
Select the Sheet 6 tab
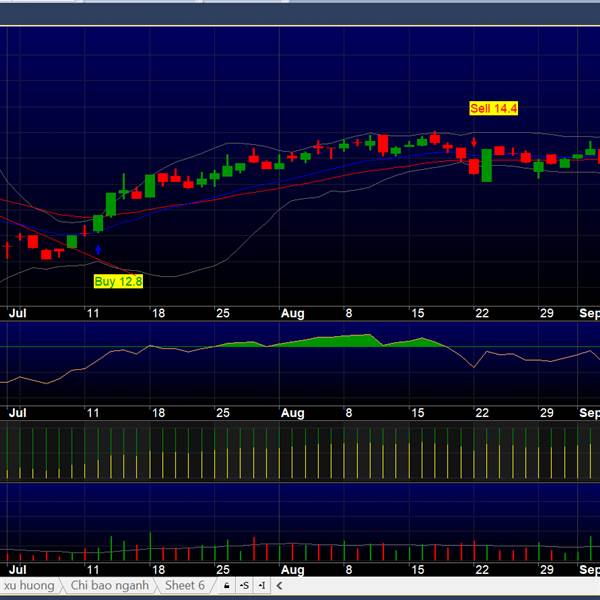pyautogui.click(x=185, y=585)
